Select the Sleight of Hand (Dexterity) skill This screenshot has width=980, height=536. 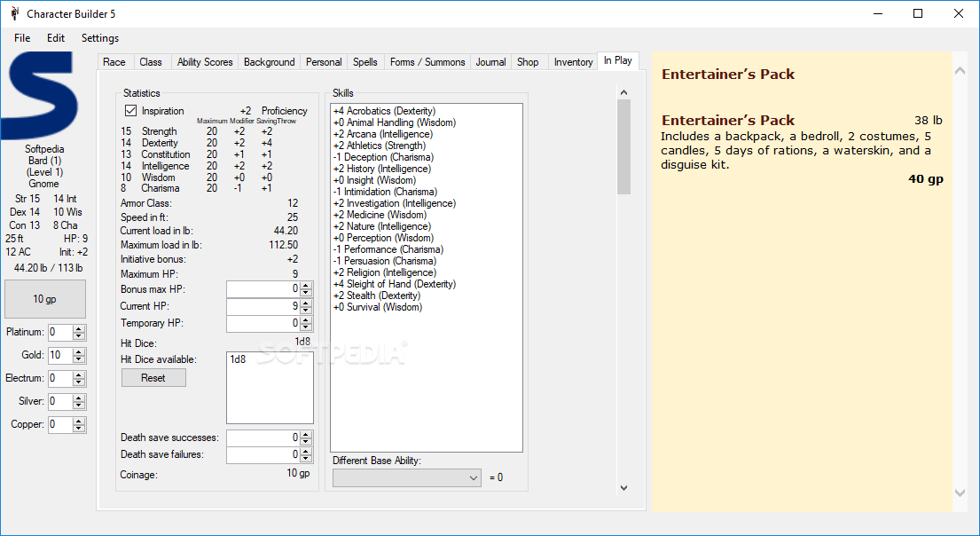[x=395, y=284]
